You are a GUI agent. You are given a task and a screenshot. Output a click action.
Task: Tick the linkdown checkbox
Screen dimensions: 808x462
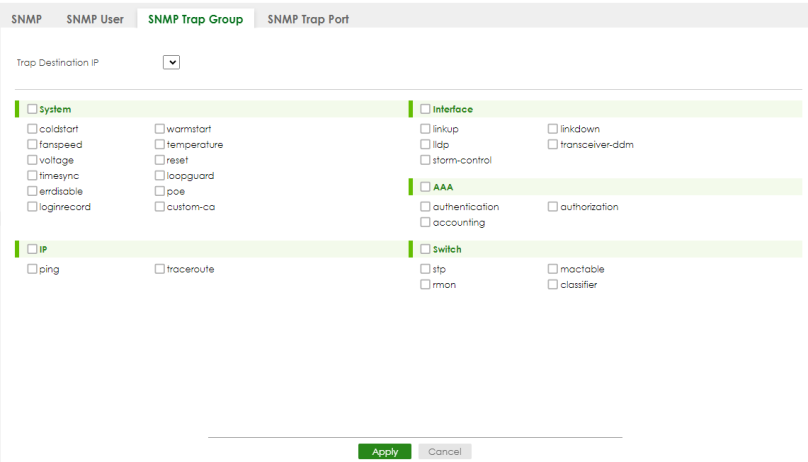point(553,129)
